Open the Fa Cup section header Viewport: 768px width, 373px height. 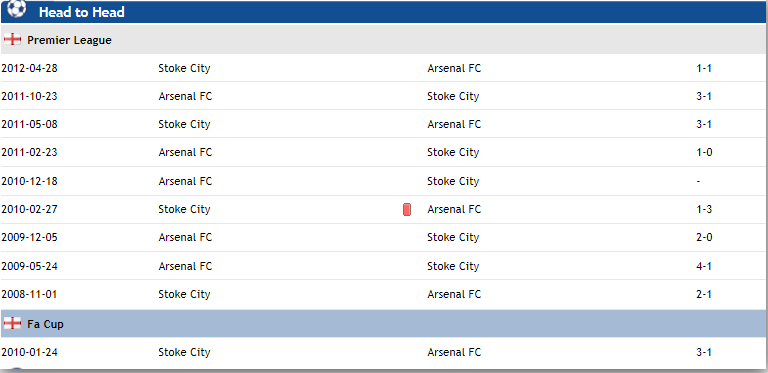384,324
